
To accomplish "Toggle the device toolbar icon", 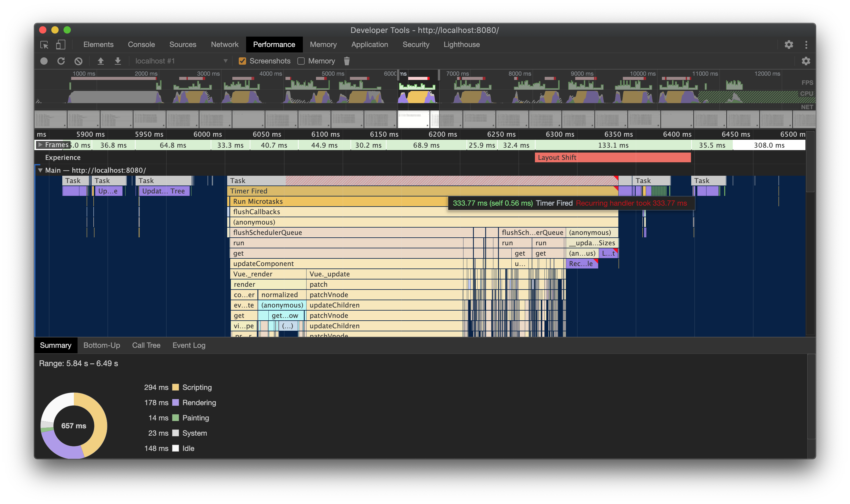I will pyautogui.click(x=60, y=45).
